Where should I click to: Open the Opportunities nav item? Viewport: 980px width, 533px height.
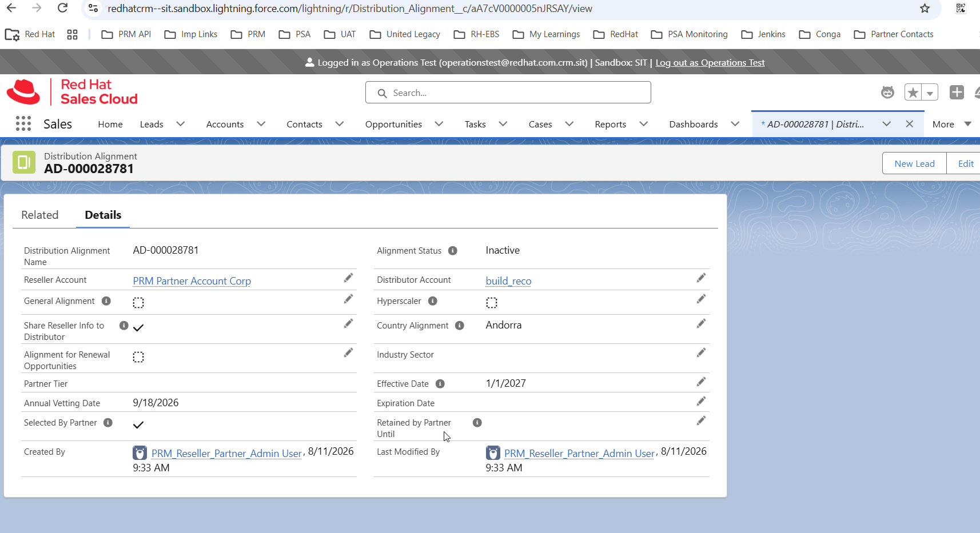[x=393, y=124]
